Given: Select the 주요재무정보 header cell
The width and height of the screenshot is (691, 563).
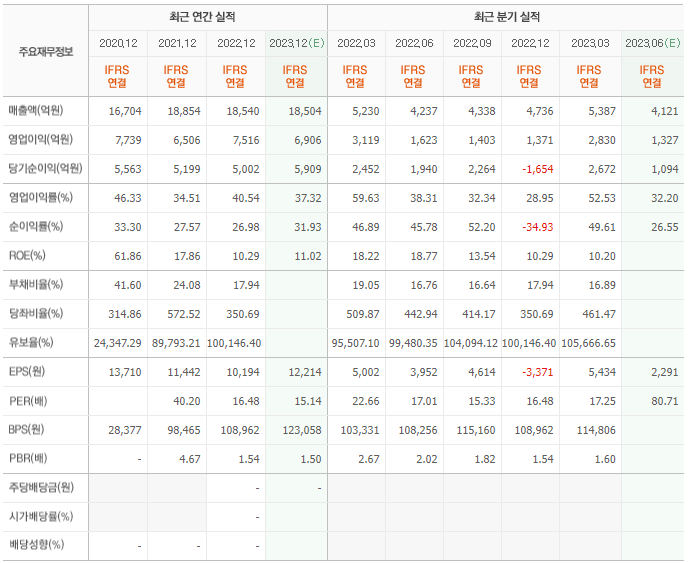Looking at the screenshot, I should pos(46,52).
